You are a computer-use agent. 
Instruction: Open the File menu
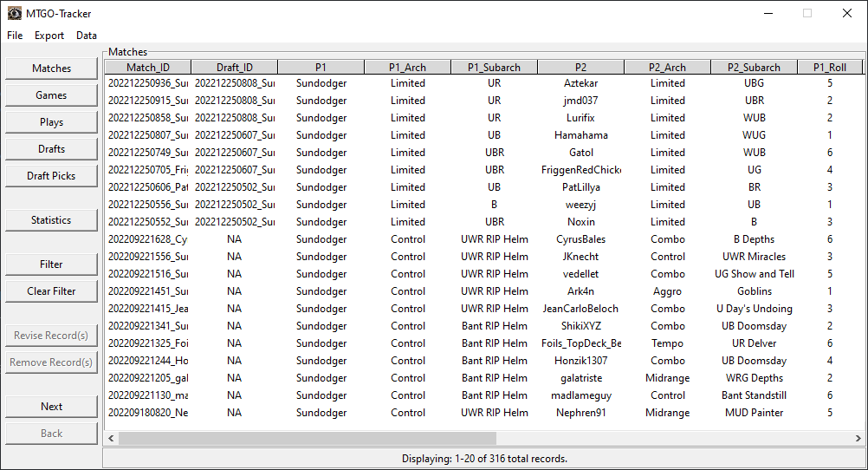15,36
